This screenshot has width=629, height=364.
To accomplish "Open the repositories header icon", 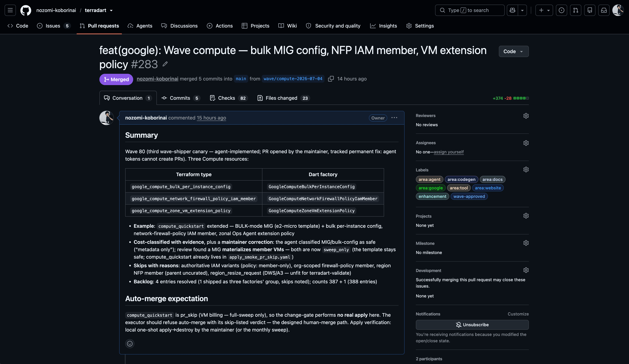I will click(590, 10).
